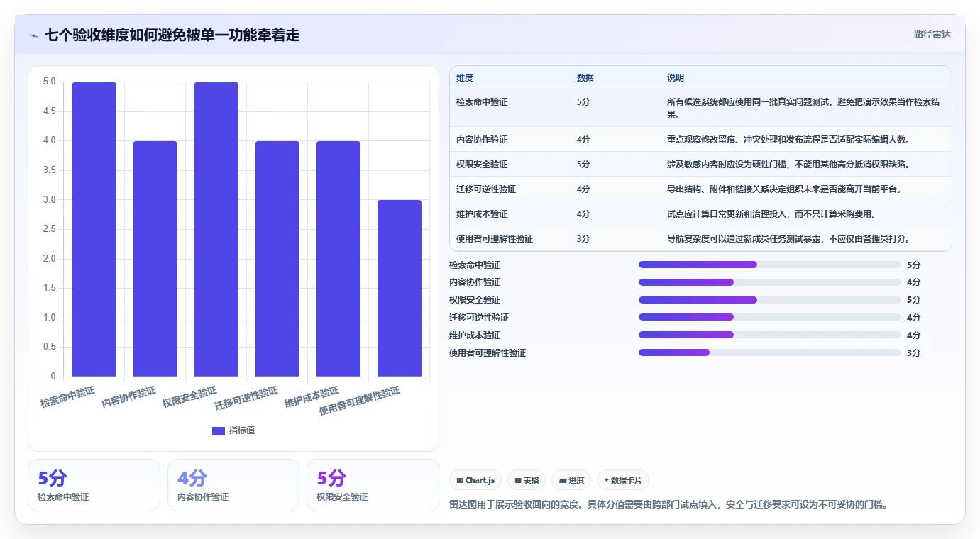Click the 内容协作验证 bar in chart
The image size is (980, 539).
pos(155,259)
